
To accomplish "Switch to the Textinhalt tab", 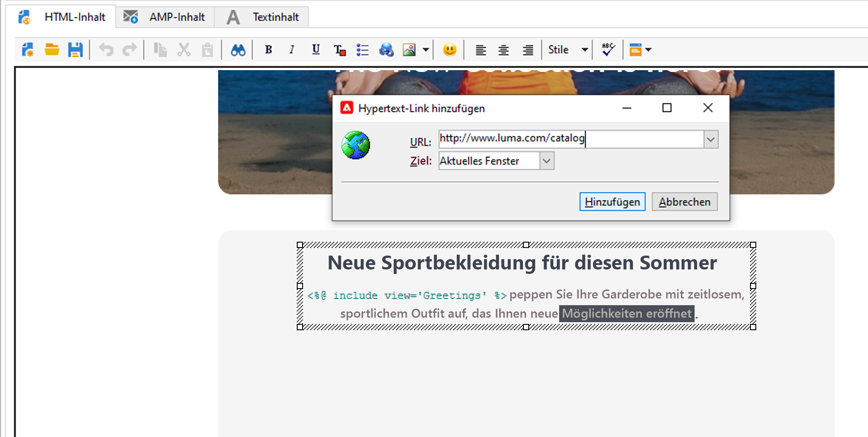I will (x=262, y=17).
